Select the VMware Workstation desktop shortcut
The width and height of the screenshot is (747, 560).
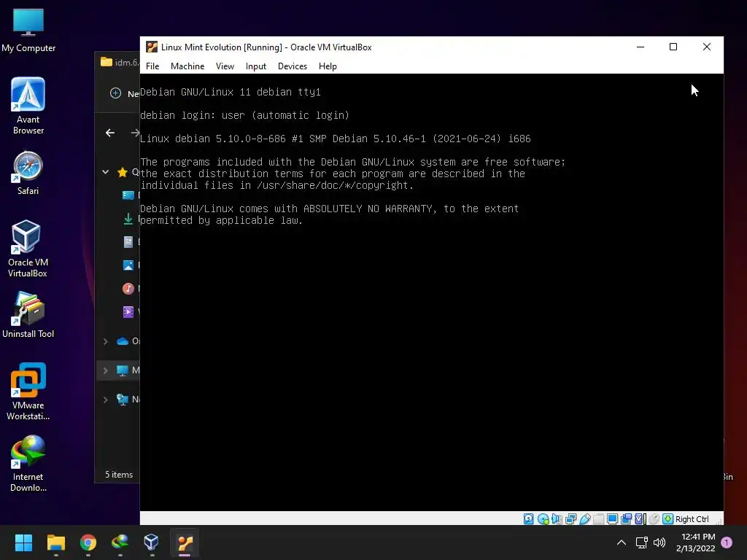point(28,392)
